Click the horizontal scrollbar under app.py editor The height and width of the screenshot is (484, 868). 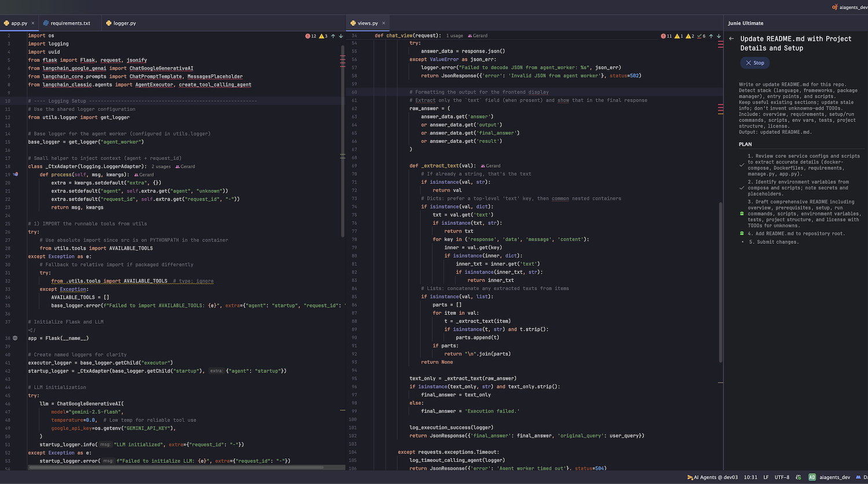point(174,467)
